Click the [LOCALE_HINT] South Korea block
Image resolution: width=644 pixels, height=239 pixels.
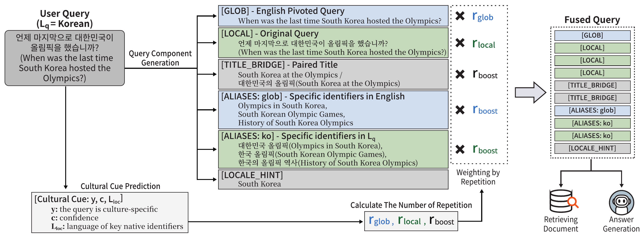click(x=333, y=179)
